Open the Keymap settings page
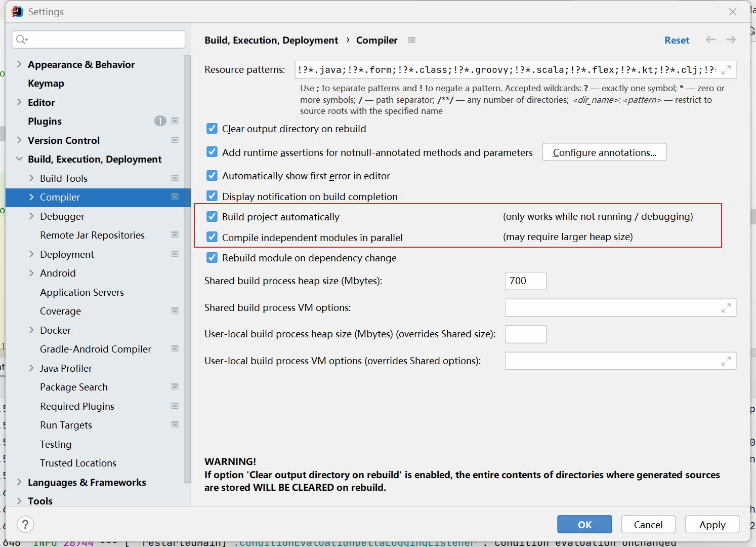 (46, 84)
